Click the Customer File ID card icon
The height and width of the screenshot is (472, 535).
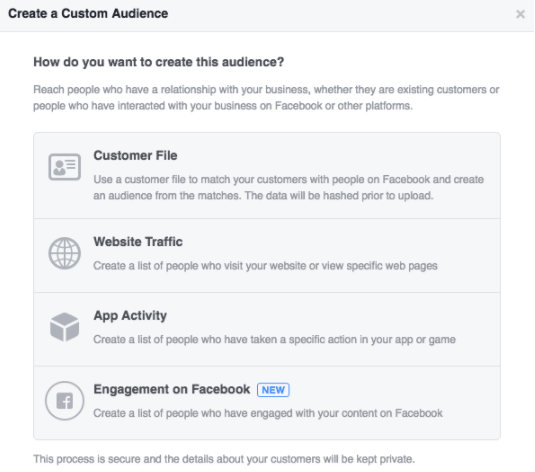point(64,167)
